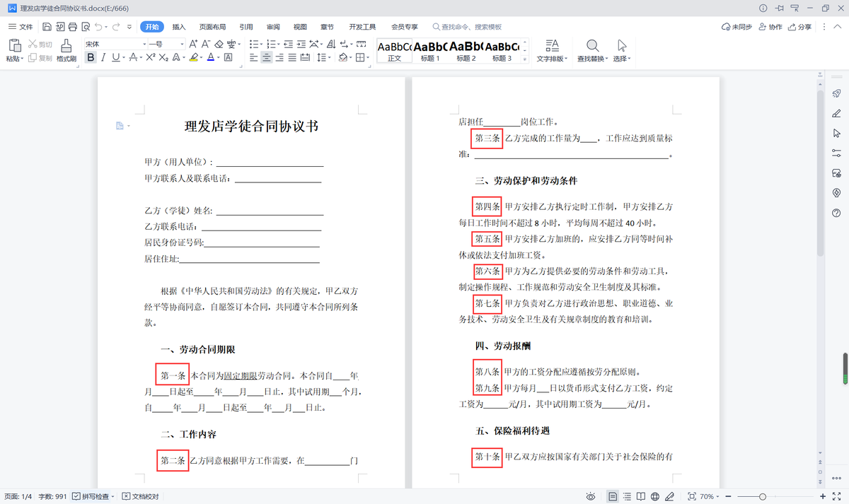Open Print Preview from quick toolbar
This screenshot has width=849, height=504.
point(85,27)
